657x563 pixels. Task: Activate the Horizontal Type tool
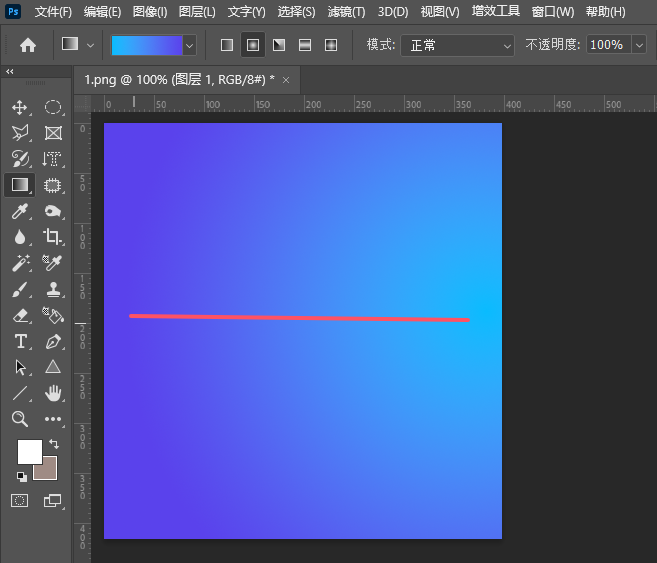(x=20, y=341)
